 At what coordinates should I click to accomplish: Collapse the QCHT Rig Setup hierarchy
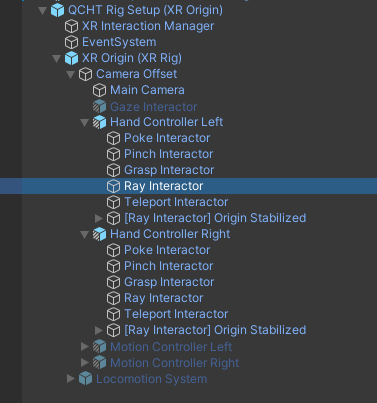point(42,10)
